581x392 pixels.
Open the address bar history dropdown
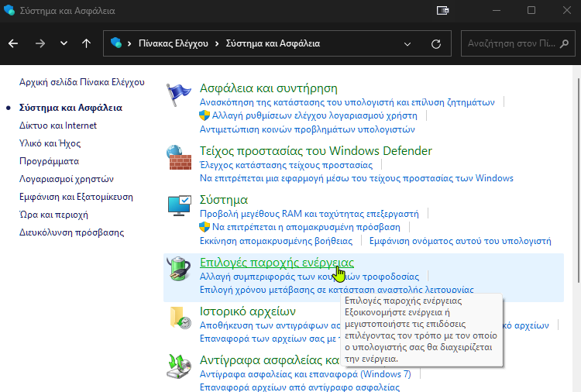pyautogui.click(x=407, y=44)
